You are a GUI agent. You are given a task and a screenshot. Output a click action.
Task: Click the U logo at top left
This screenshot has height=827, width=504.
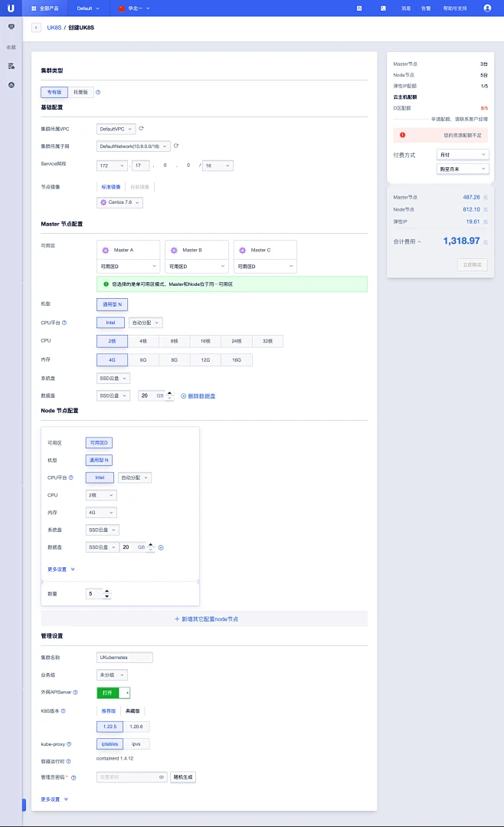click(11, 8)
